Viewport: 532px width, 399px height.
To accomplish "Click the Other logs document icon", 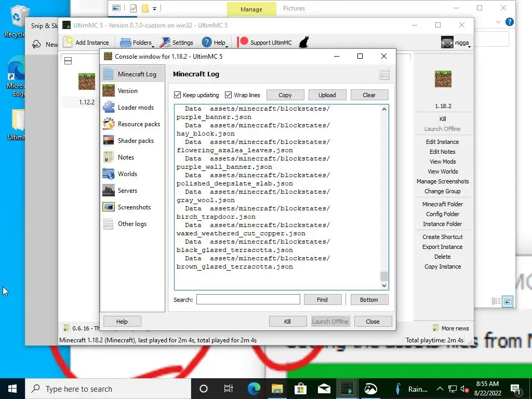I will click(x=109, y=223).
